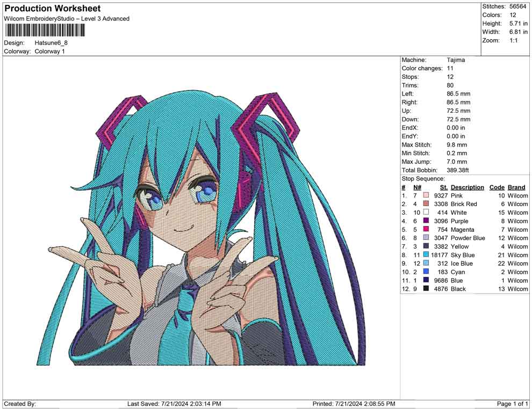Pick the swatch in the Yellow row
The width and height of the screenshot is (532, 409).
[x=426, y=246]
